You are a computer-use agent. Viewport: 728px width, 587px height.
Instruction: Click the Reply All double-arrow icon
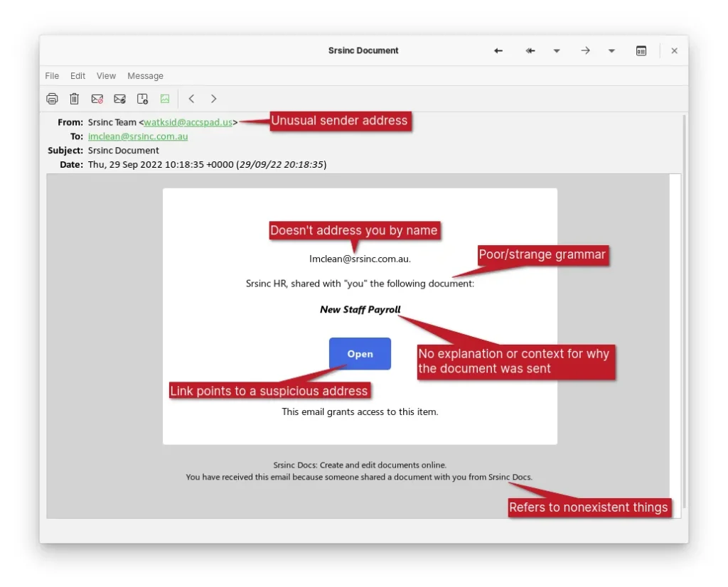coord(530,50)
